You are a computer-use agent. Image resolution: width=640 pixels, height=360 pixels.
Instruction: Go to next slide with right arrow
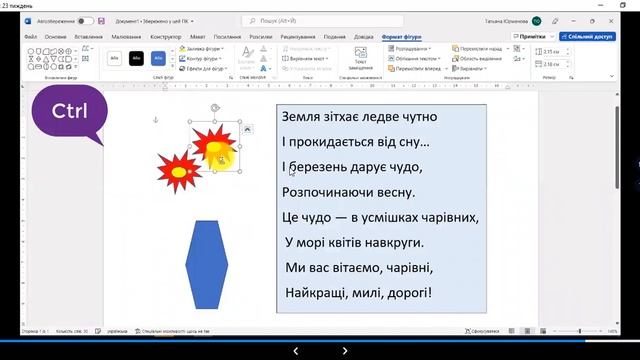pyautogui.click(x=344, y=351)
